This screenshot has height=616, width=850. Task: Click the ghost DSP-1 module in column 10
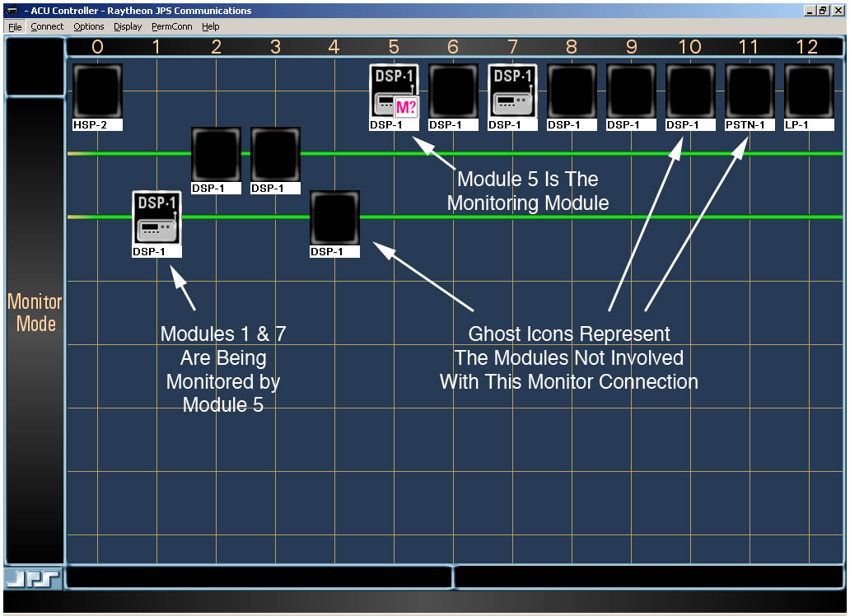tap(690, 91)
